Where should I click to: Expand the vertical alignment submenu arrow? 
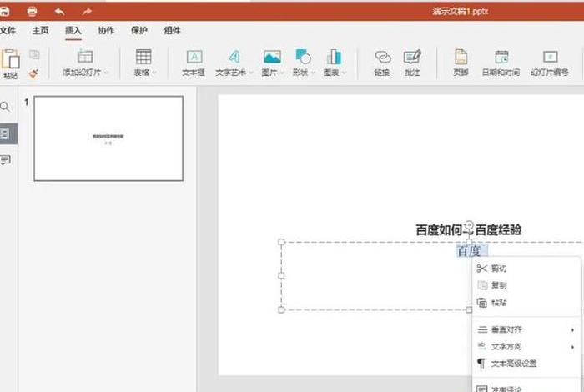[x=572, y=329]
